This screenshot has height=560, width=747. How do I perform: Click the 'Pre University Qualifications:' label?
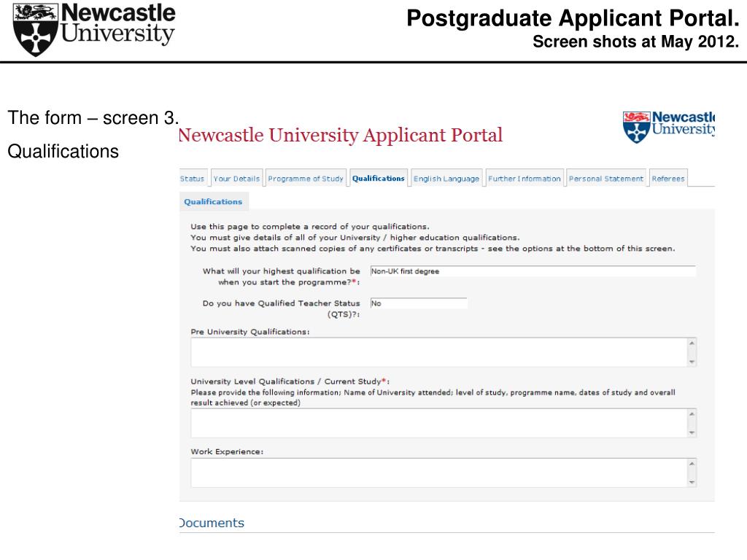tap(250, 332)
